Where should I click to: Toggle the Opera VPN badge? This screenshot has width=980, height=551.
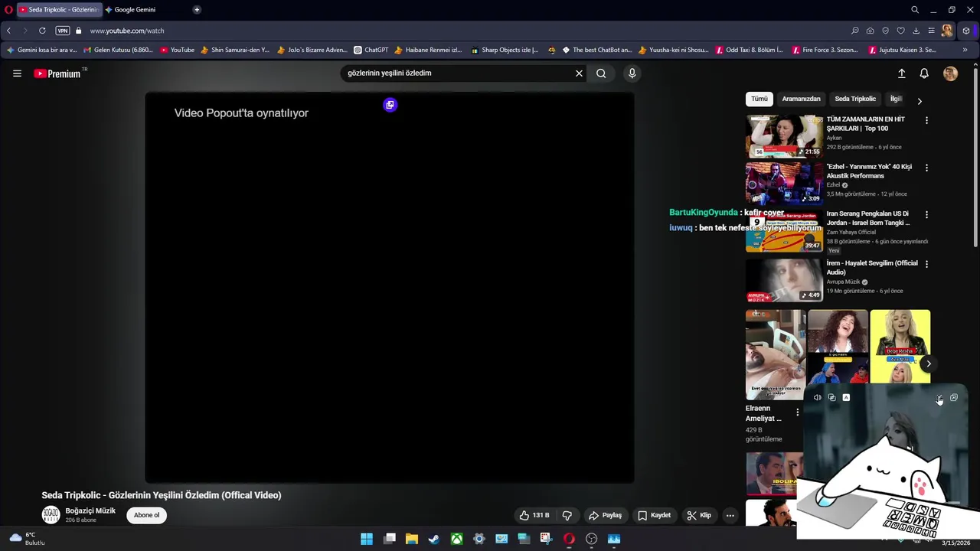point(63,31)
